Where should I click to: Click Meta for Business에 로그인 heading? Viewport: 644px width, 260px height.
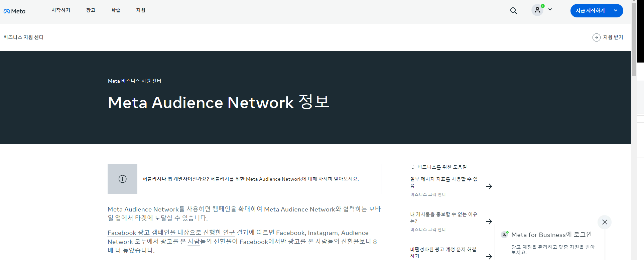pos(551,235)
